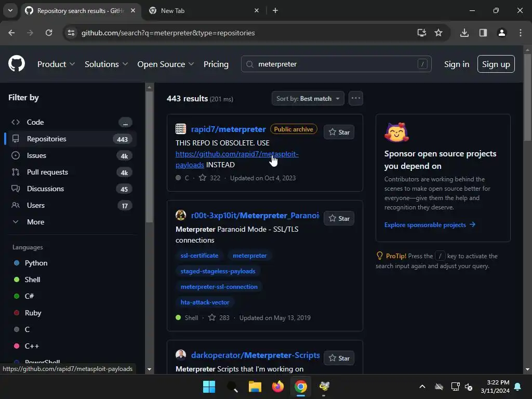
Task: Open File Explorer from taskbar
Action: [x=255, y=387]
